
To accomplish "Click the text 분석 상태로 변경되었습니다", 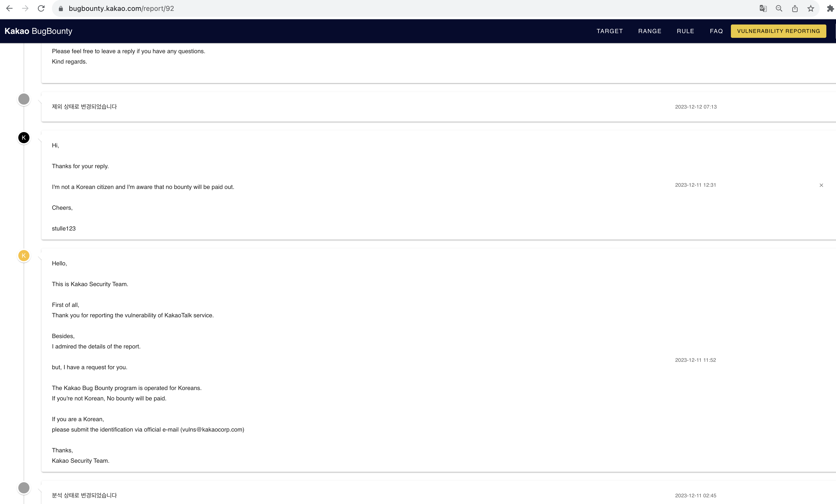I will [84, 495].
